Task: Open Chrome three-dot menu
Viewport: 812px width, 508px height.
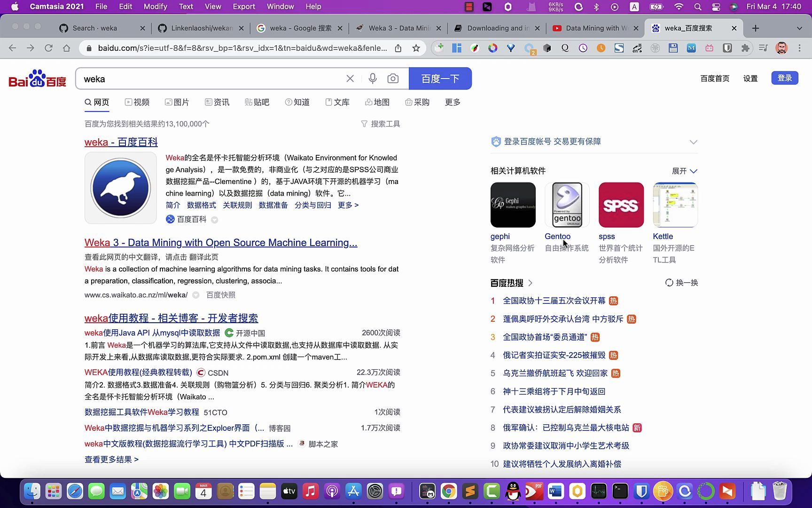Action: coord(799,48)
